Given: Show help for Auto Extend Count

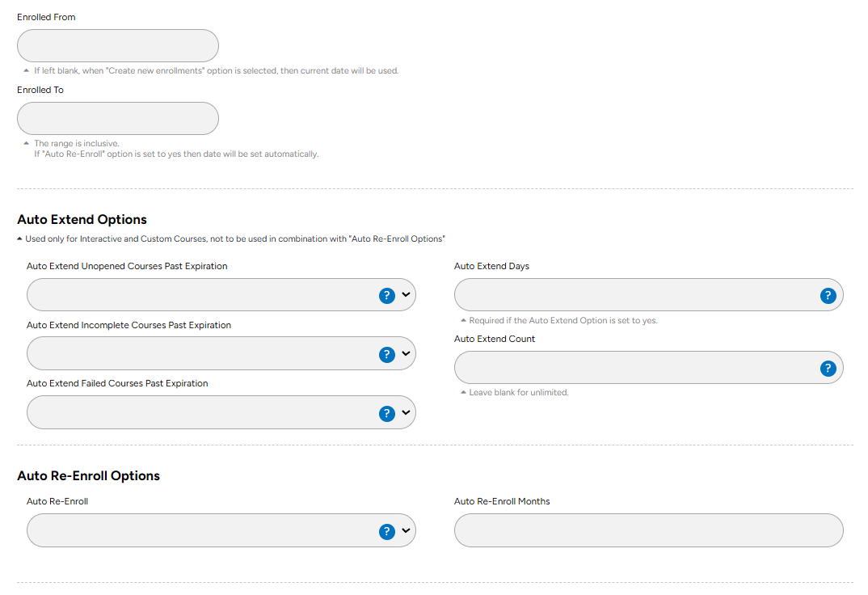Looking at the screenshot, I should pyautogui.click(x=828, y=368).
